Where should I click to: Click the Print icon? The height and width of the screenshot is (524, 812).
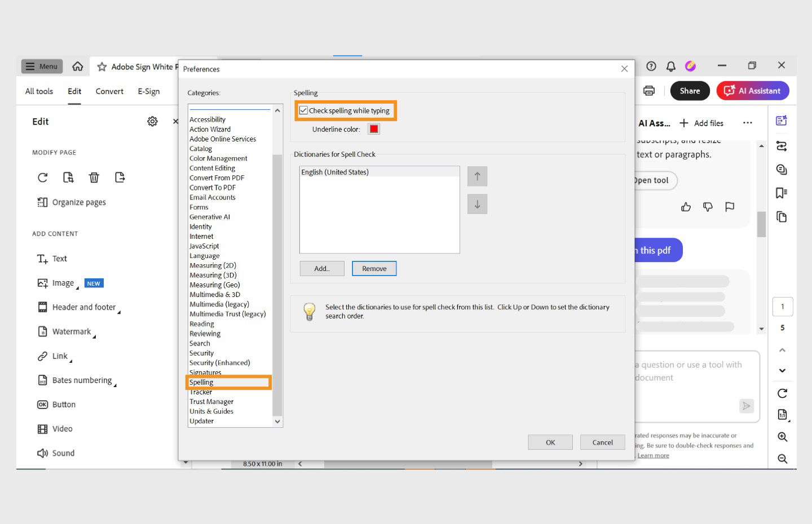[648, 91]
